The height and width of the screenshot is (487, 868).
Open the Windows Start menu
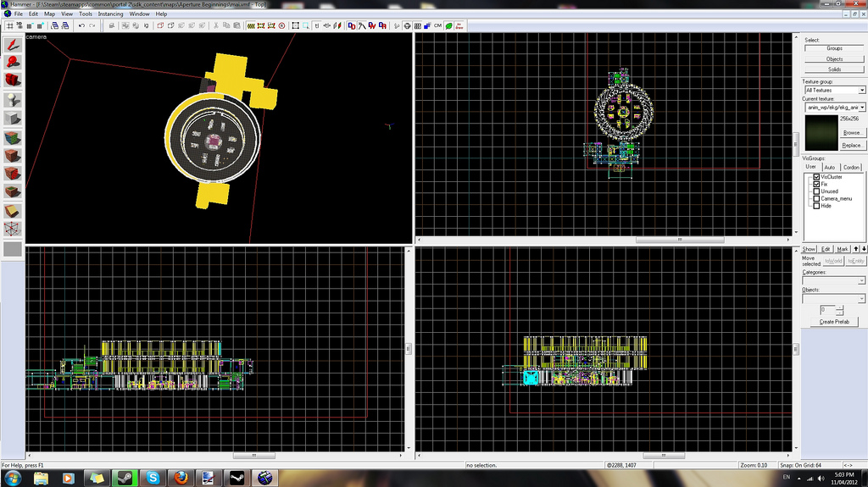click(12, 479)
